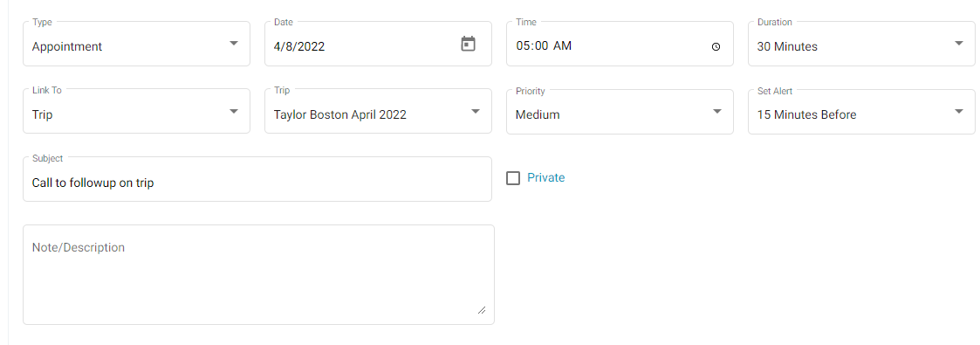
Task: Click the Private label text
Action: click(x=545, y=177)
